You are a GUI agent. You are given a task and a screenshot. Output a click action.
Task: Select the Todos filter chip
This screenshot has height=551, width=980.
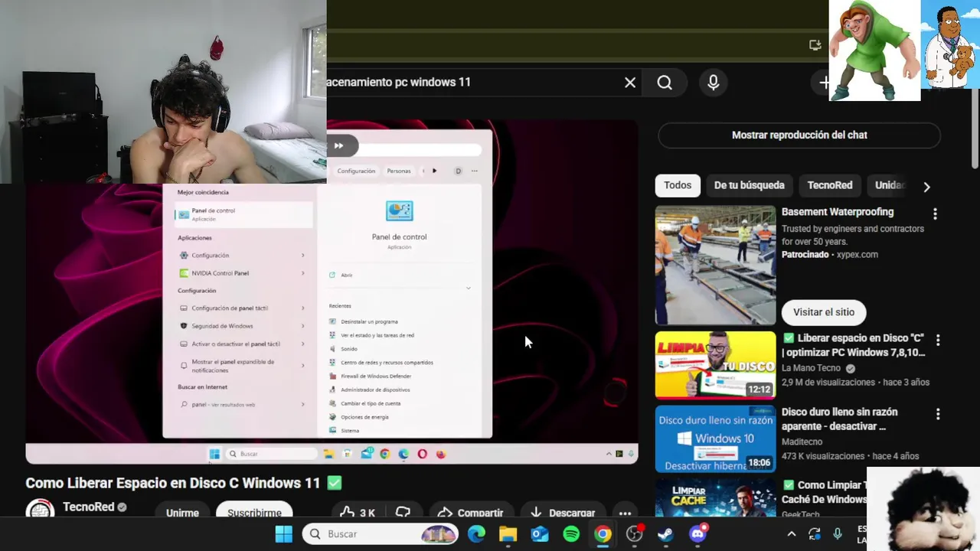click(x=678, y=185)
